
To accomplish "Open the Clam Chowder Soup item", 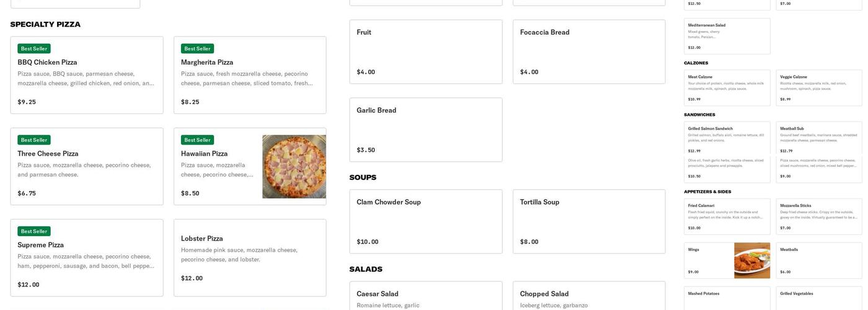I will pyautogui.click(x=426, y=221).
